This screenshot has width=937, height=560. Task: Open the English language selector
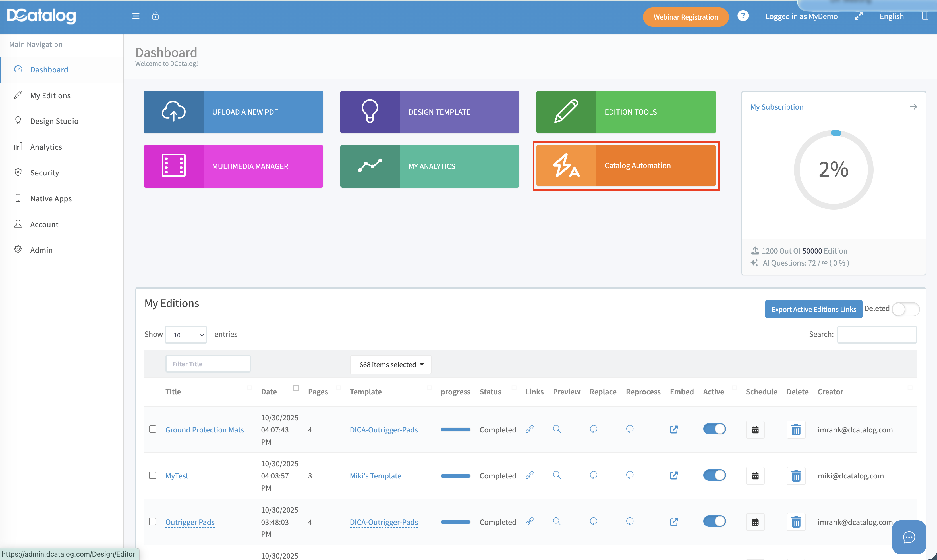point(891,16)
